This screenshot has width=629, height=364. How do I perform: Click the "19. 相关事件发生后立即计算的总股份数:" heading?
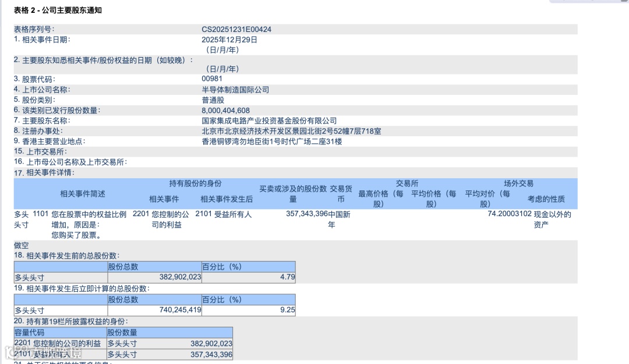pos(82,288)
